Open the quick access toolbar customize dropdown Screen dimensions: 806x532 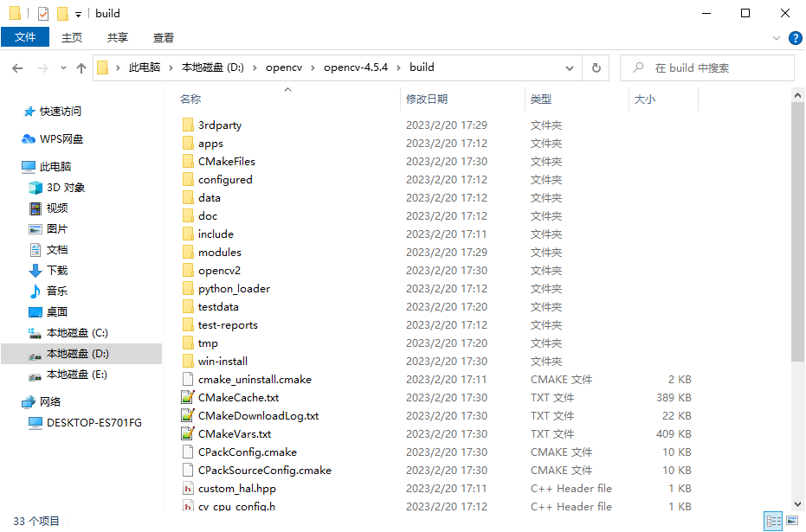(x=78, y=15)
